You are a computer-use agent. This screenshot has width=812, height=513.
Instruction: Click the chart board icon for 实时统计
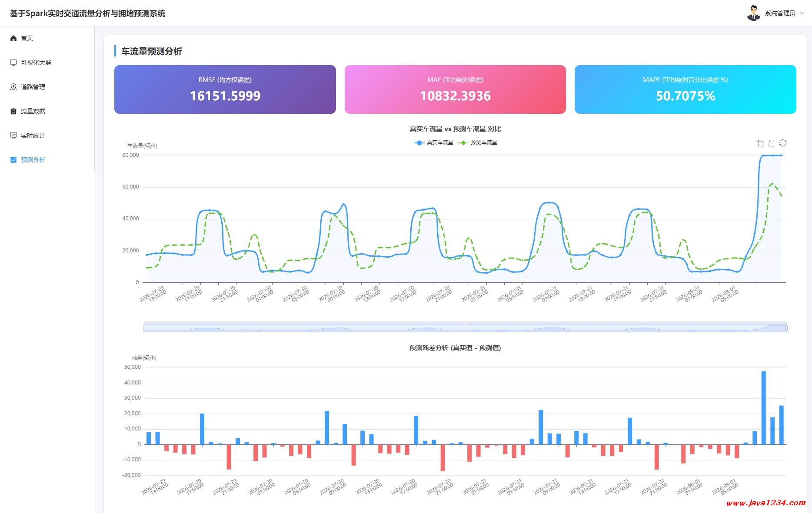click(13, 136)
